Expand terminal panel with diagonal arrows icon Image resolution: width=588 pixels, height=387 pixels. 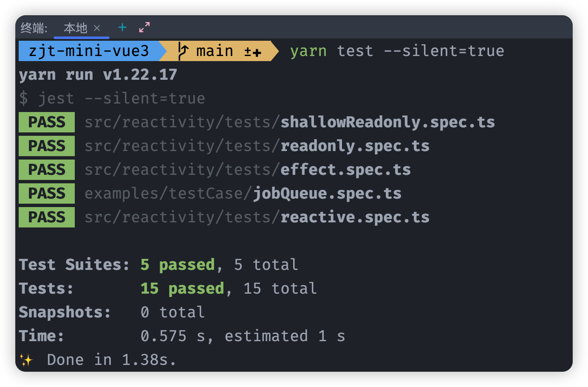click(144, 28)
